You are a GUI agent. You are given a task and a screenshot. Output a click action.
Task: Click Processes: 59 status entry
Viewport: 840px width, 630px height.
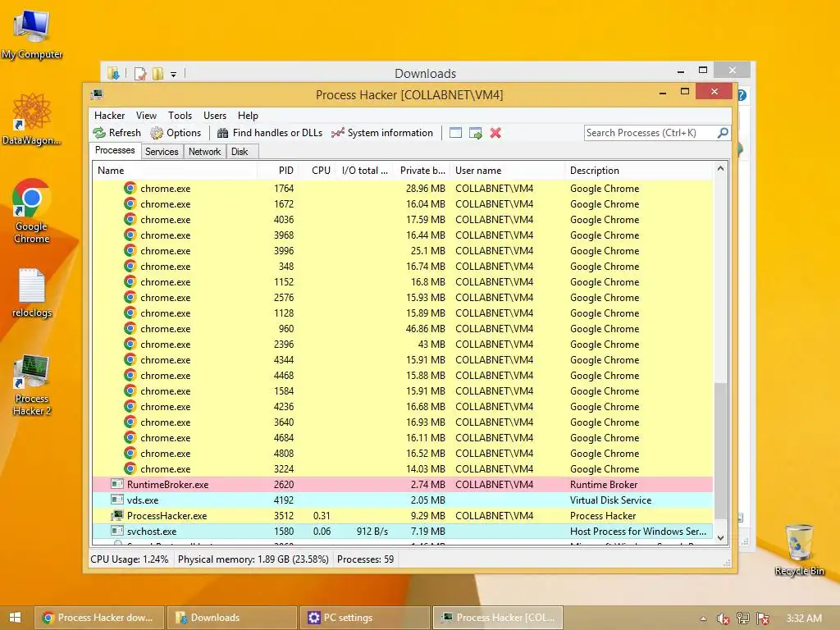click(x=365, y=559)
